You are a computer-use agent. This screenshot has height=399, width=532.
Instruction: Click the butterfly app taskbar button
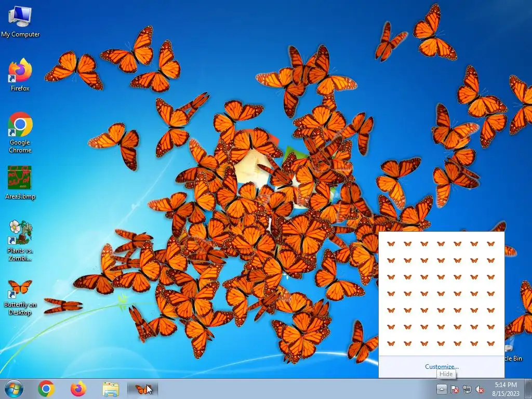[x=143, y=389]
